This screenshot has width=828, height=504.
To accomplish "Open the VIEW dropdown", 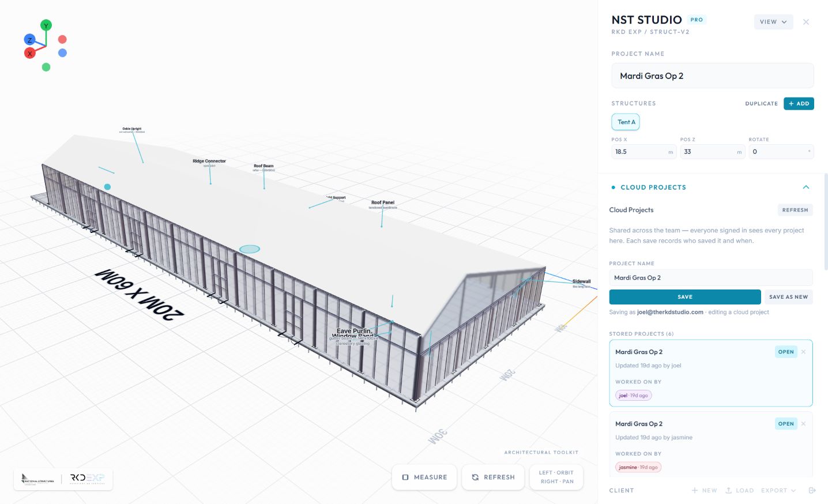I will coord(773,22).
